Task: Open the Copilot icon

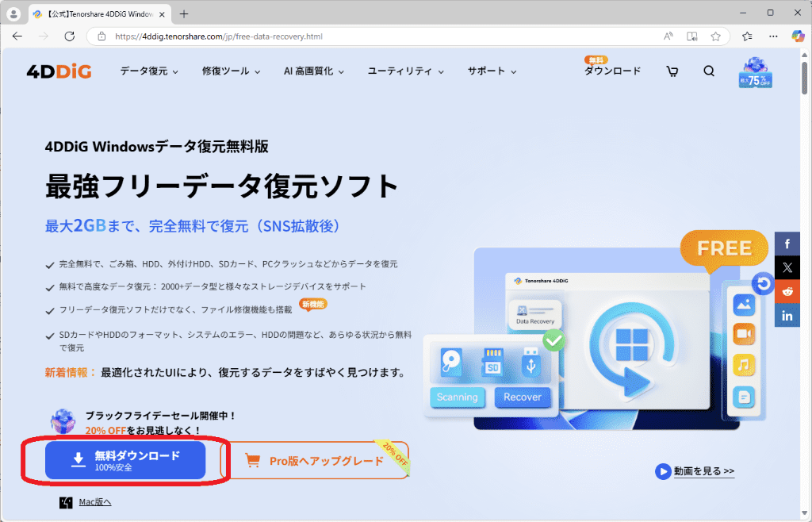Action: (x=798, y=36)
